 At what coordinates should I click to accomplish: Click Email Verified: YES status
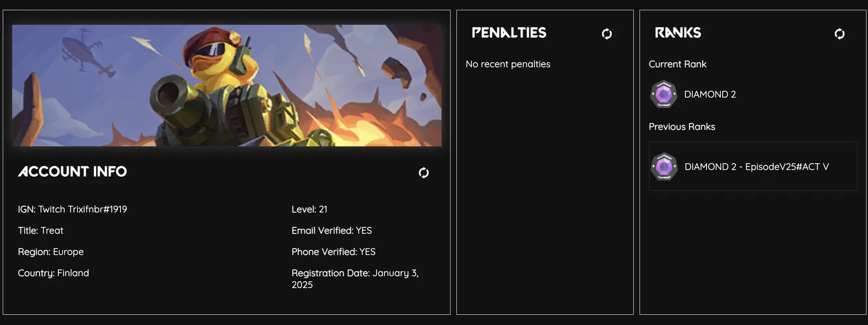point(332,231)
